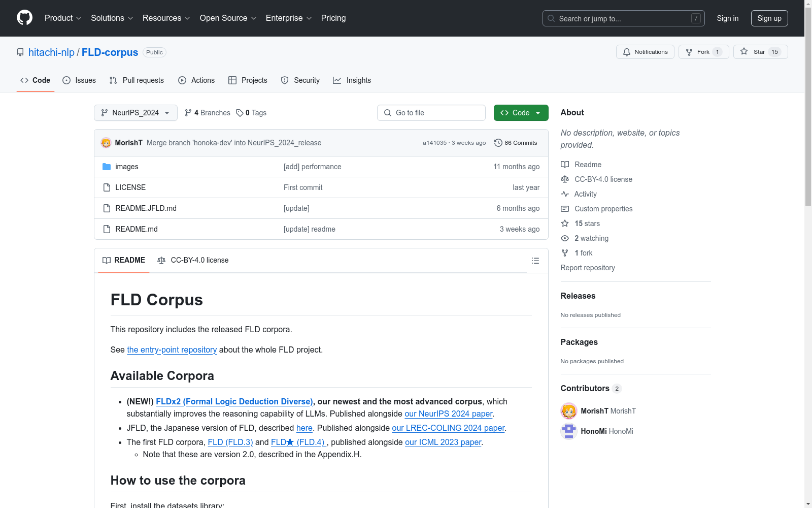Image resolution: width=812 pixels, height=508 pixels.
Task: Open the hitachi-nlp owner page
Action: (51, 52)
